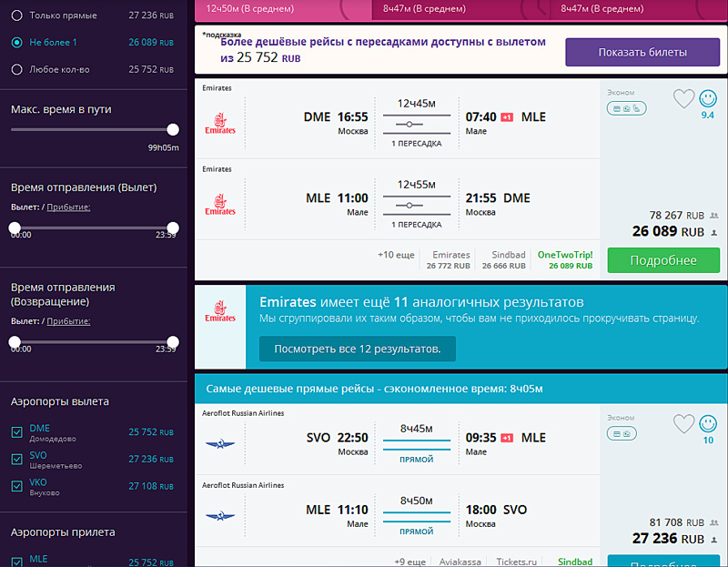Click the single passenger icon beside 27 236 RUB
Screen dimensions: 728x567
714,540
